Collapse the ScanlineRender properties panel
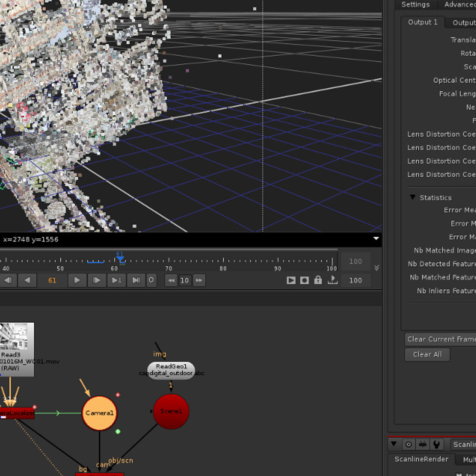The image size is (476, 476). (x=394, y=444)
